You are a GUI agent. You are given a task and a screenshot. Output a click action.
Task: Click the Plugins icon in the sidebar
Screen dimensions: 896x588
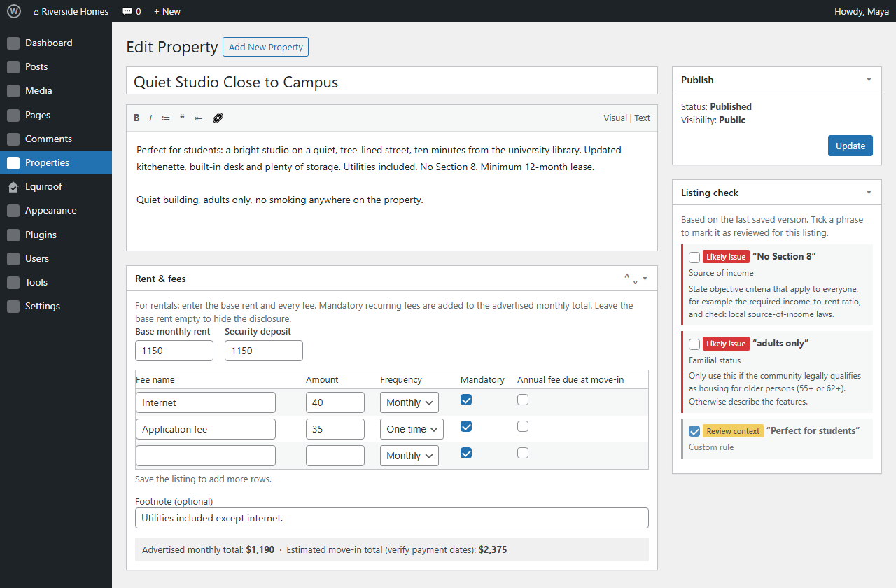click(13, 235)
